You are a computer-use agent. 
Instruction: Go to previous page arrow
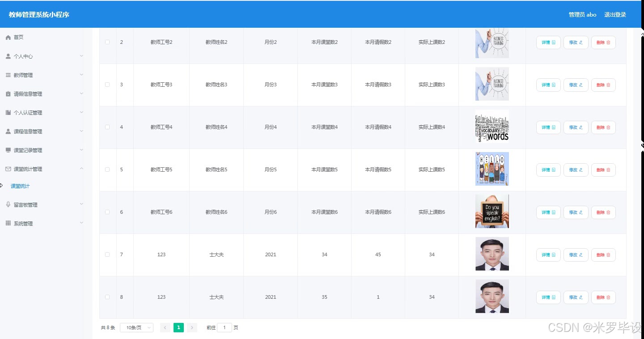click(165, 328)
